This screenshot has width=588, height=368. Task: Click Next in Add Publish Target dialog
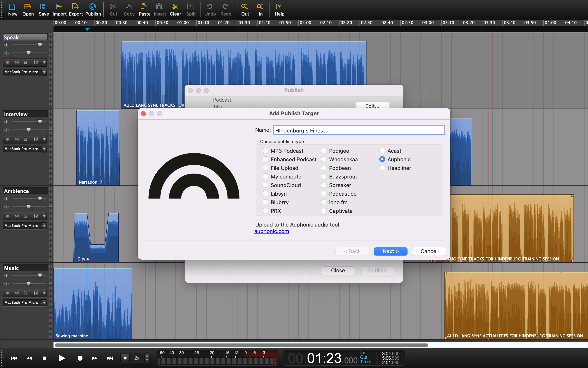click(390, 251)
